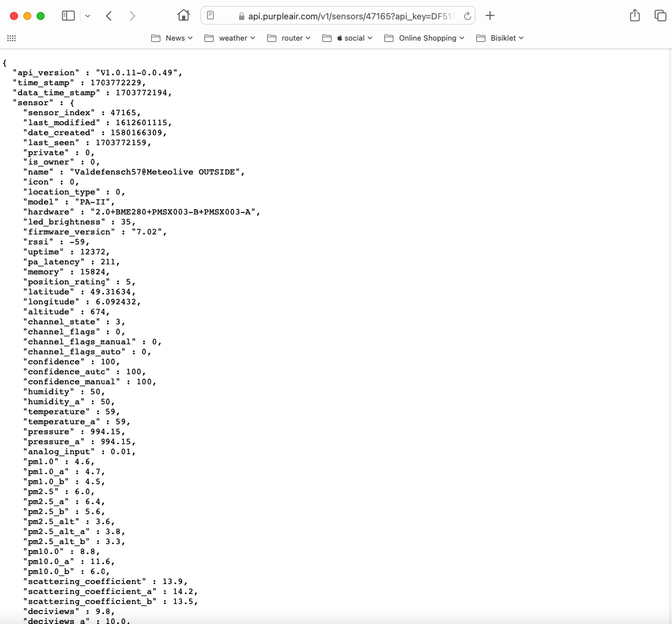This screenshot has height=624, width=672.
Task: Show Reader view icon in address bar
Action: point(210,15)
